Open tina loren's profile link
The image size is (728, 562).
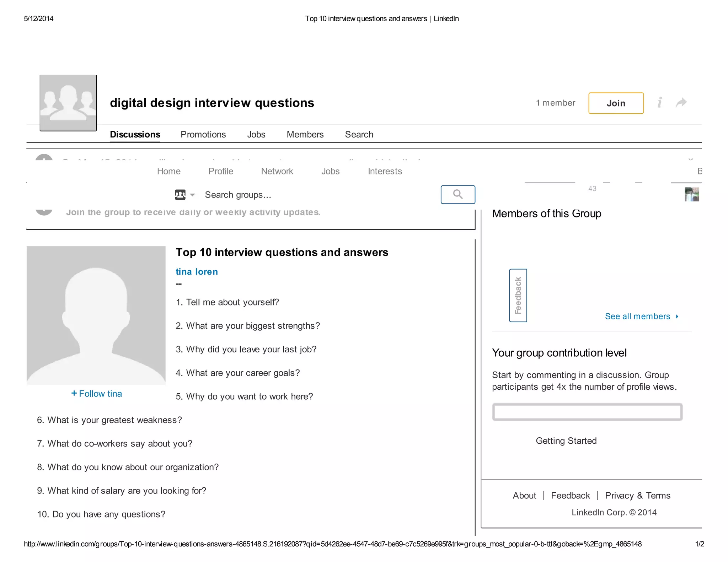pyautogui.click(x=197, y=272)
